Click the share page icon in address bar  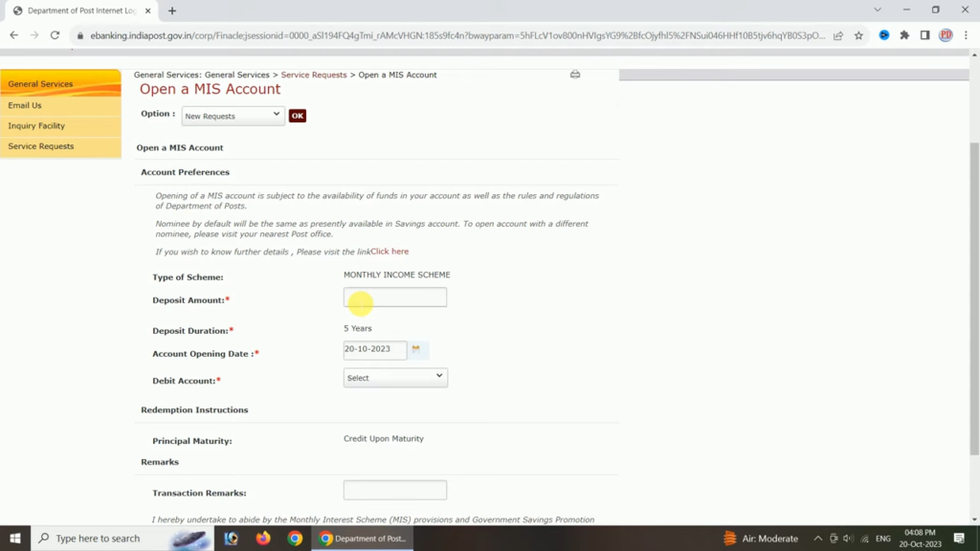point(838,35)
